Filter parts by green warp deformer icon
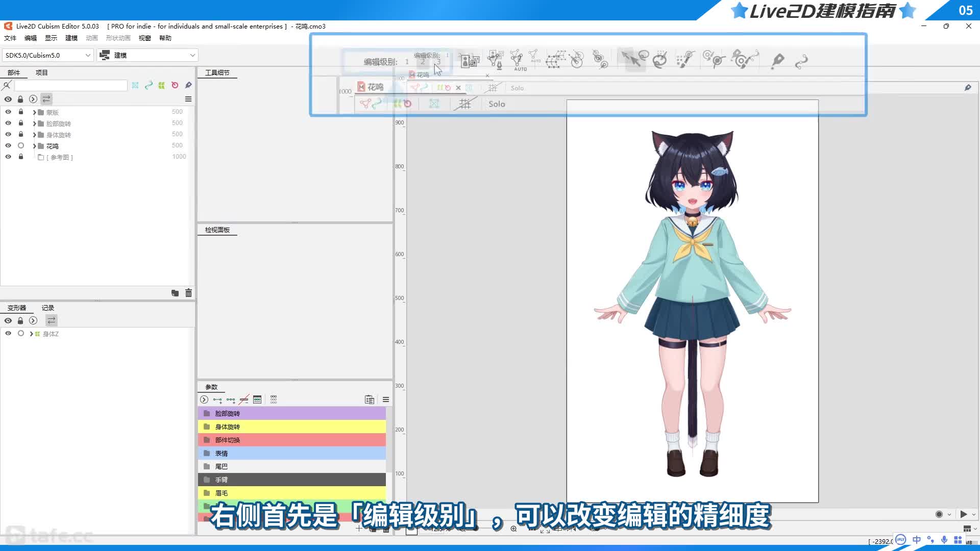 [162, 85]
